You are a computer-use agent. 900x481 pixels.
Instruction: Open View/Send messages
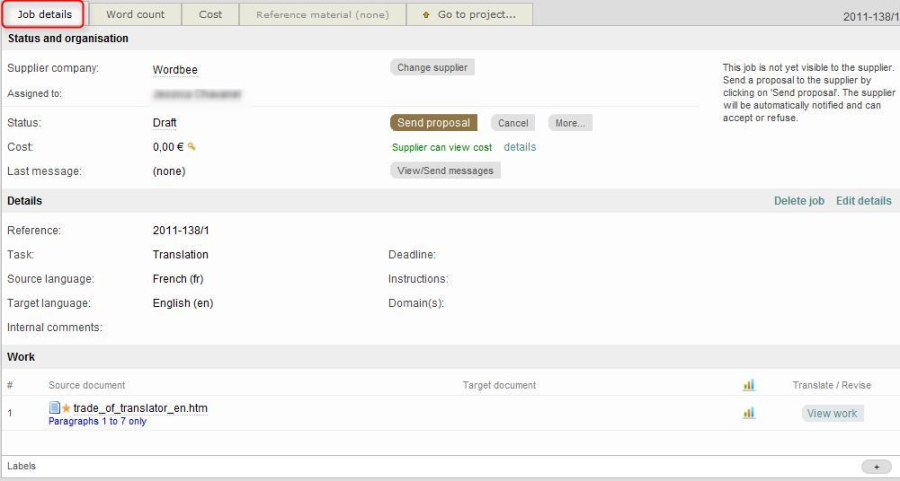(x=445, y=171)
